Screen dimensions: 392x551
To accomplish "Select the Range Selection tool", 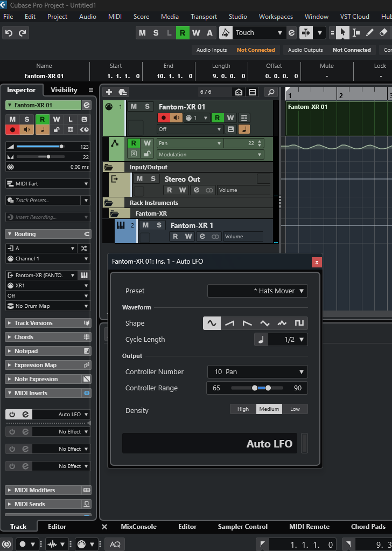I will pos(356,33).
